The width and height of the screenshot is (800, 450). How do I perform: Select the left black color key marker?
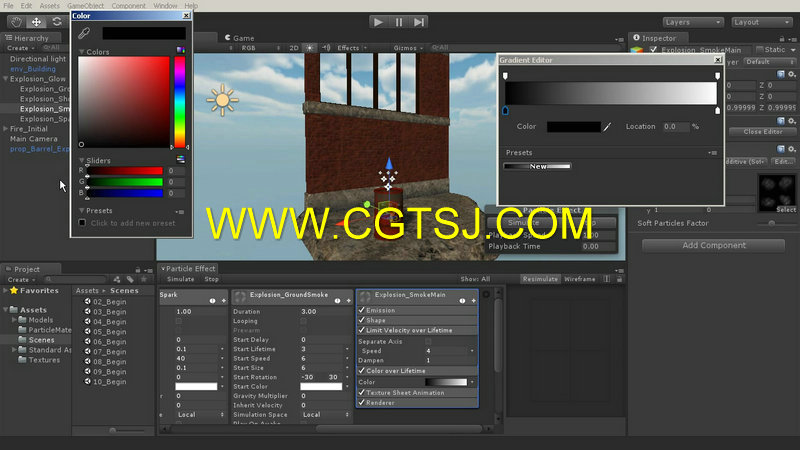point(505,110)
